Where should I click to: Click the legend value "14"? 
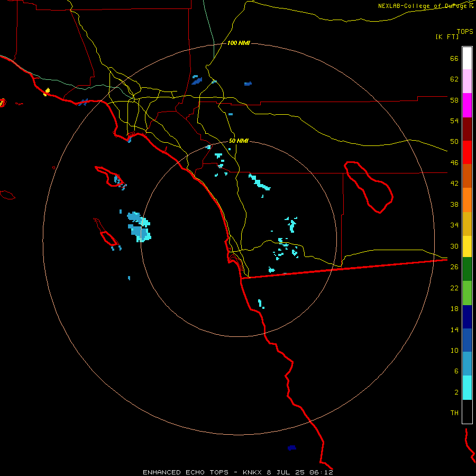454,329
